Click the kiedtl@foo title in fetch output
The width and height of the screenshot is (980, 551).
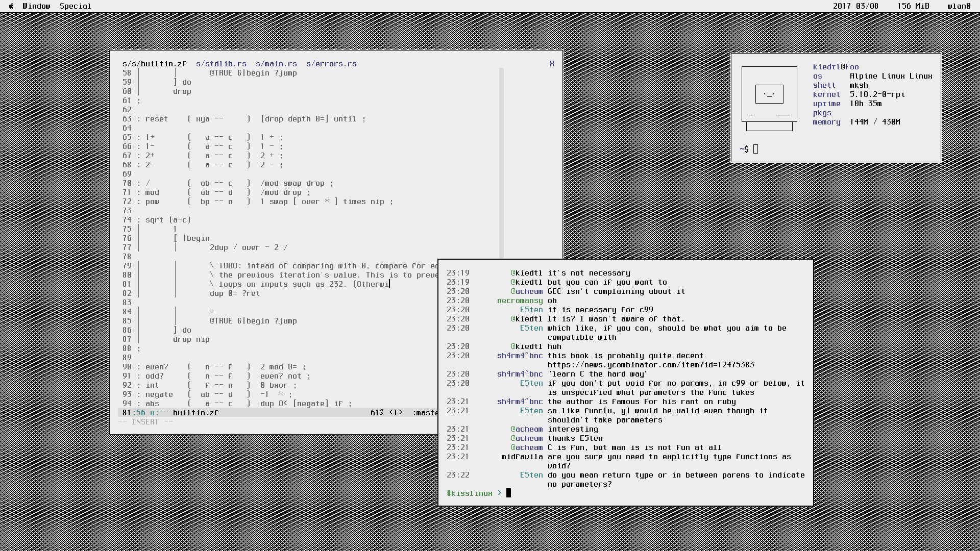(836, 67)
